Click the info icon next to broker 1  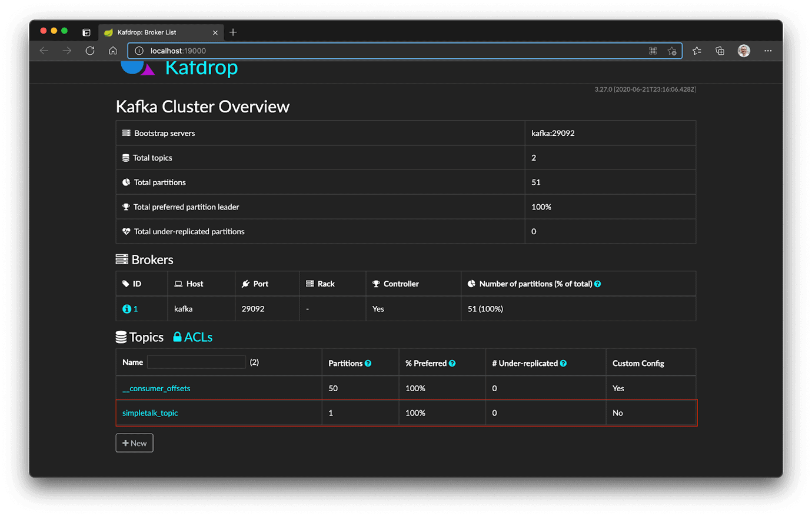pos(126,309)
